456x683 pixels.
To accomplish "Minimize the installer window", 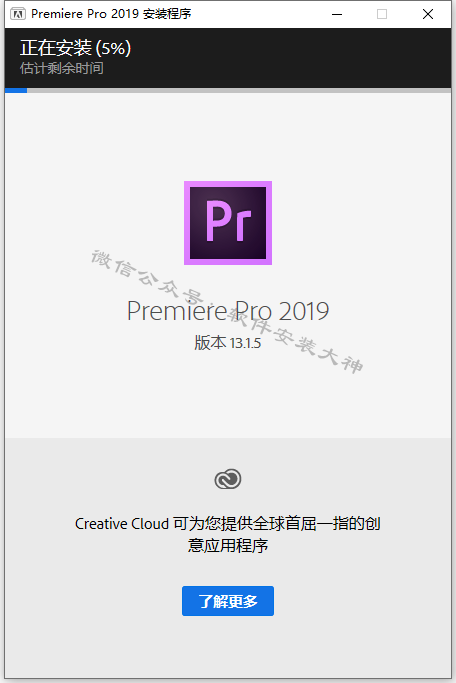I will (337, 14).
